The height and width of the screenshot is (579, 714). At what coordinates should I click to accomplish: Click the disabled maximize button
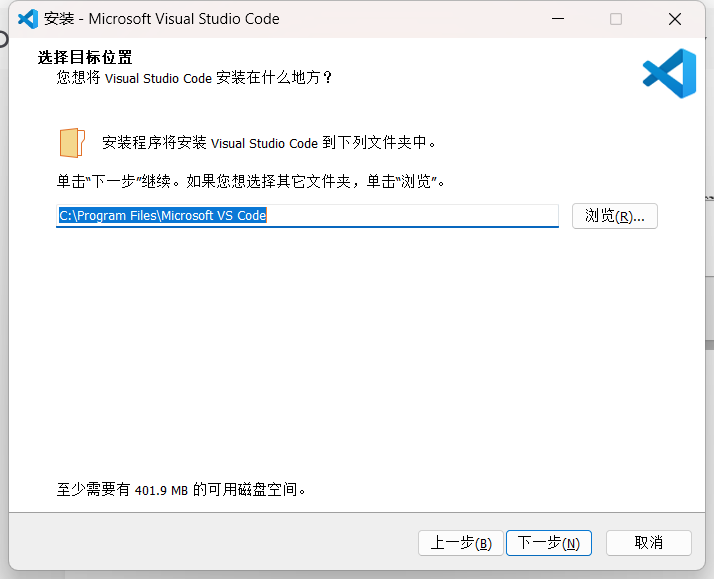pyautogui.click(x=616, y=19)
